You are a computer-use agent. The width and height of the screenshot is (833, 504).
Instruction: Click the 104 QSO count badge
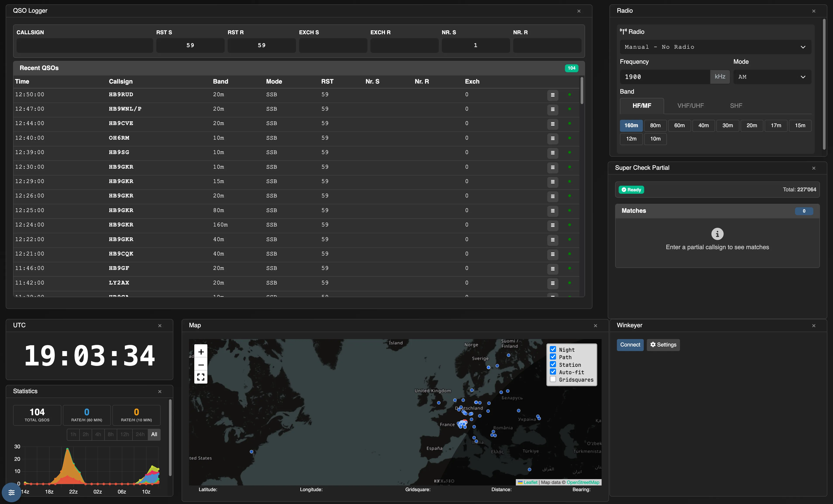(x=571, y=68)
